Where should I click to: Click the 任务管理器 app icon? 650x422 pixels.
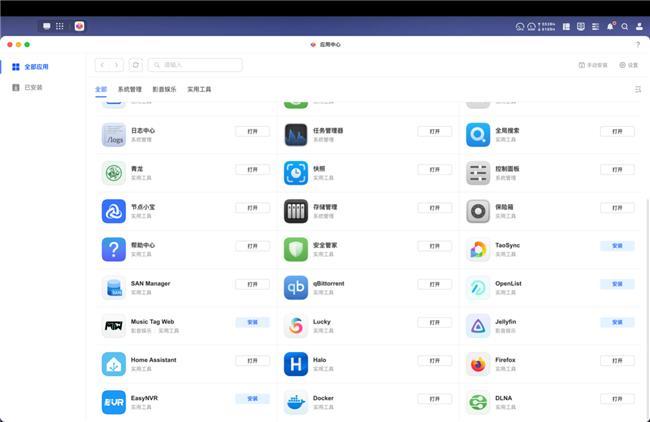click(296, 135)
